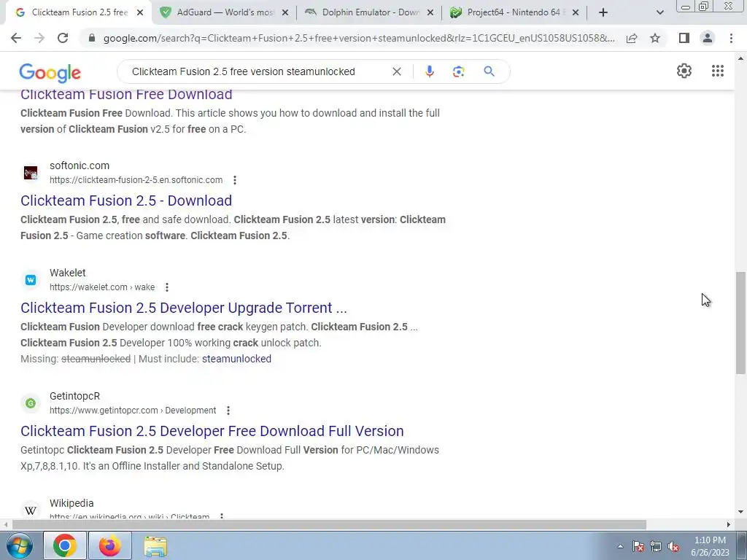This screenshot has height=560, width=747.
Task: Go to Google home via logo
Action: click(x=50, y=73)
